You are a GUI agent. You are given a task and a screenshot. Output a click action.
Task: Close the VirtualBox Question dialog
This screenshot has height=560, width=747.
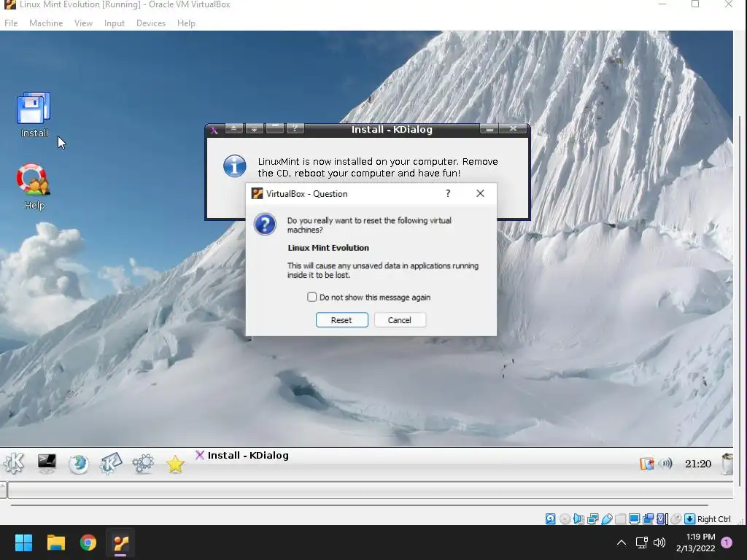click(480, 193)
